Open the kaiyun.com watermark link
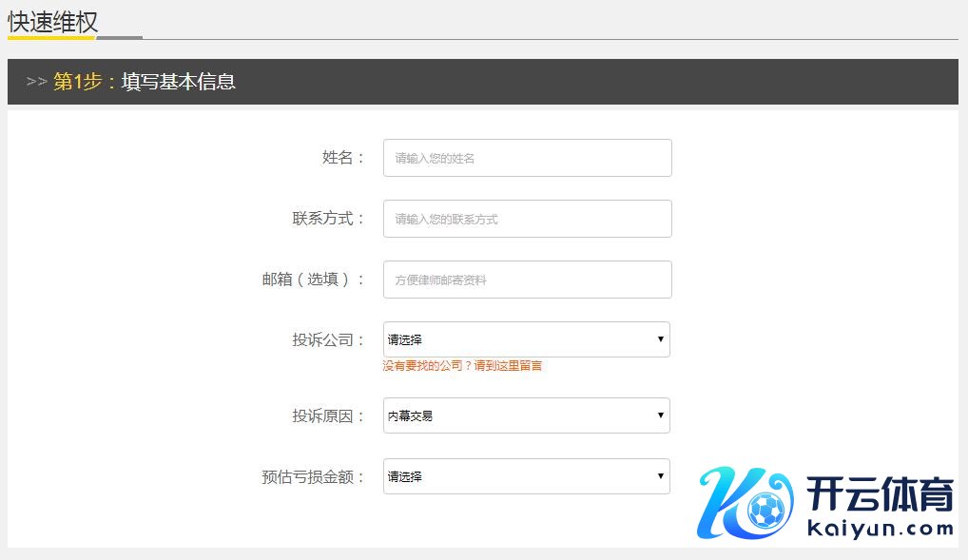This screenshot has height=560, width=968. coord(880,529)
